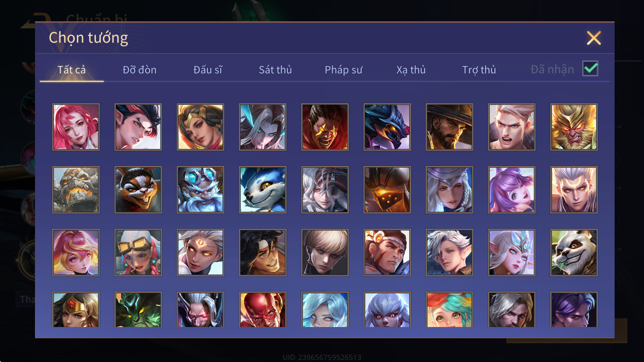Pick the rock golem lava hero

coord(76,190)
